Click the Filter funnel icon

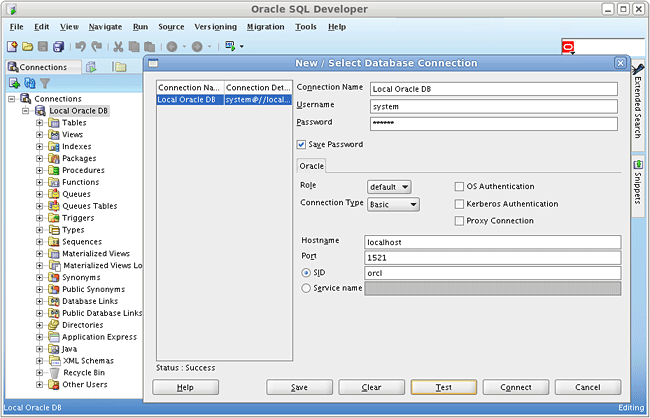coord(45,83)
